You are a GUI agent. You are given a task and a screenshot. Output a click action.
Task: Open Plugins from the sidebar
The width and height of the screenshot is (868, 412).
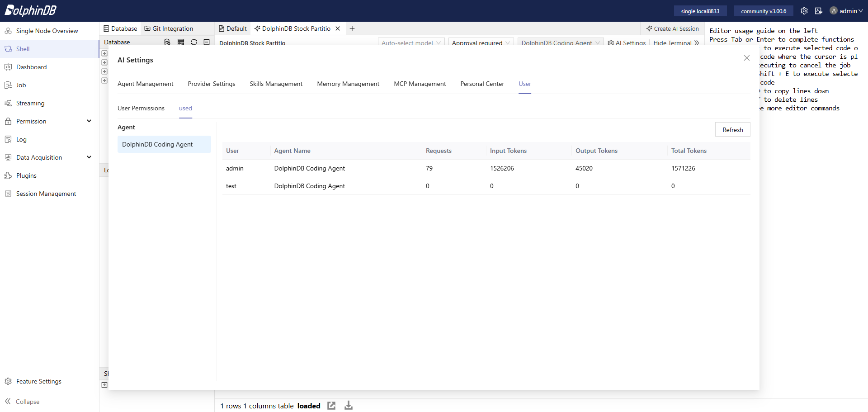[x=49, y=175]
